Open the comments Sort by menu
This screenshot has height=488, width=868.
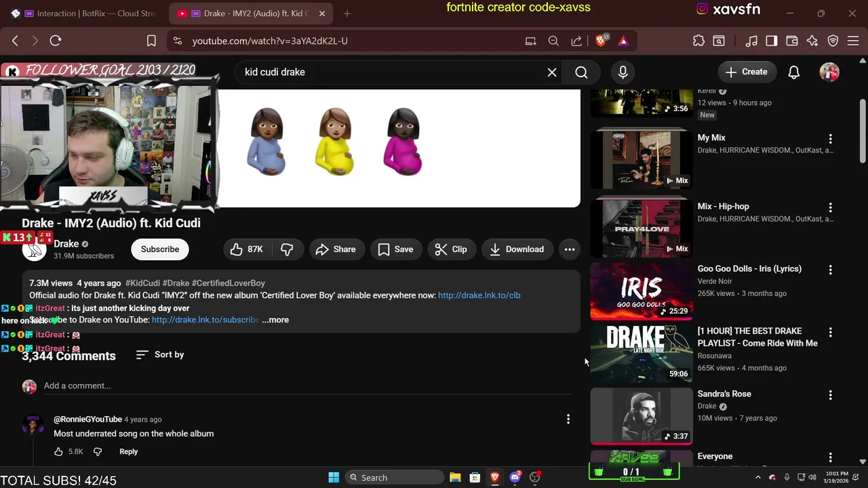tap(160, 354)
